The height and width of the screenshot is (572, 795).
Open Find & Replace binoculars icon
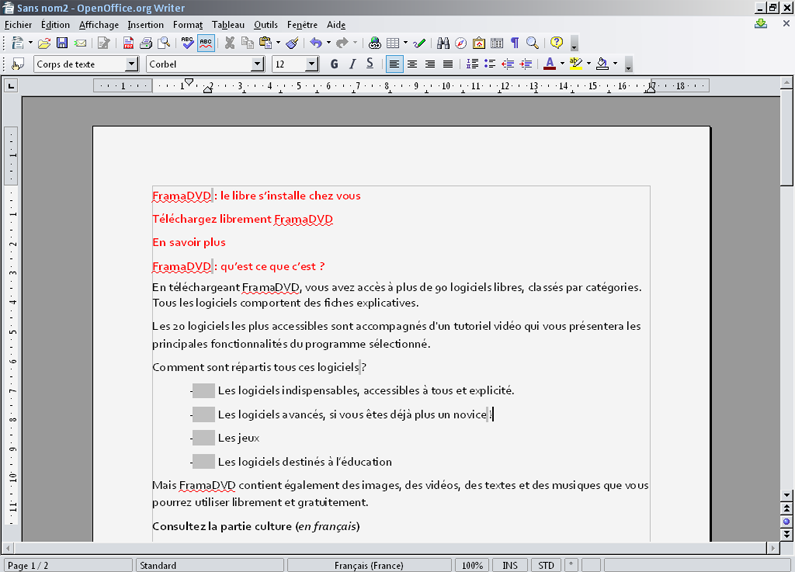[x=443, y=43]
